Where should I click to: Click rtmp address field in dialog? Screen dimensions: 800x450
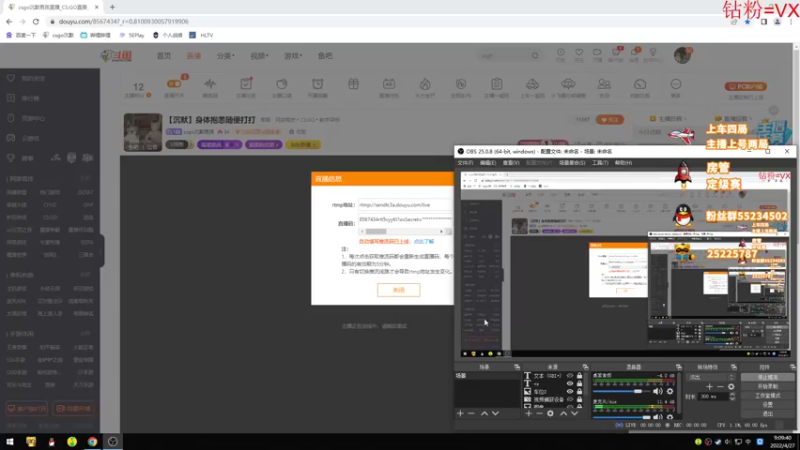(405, 205)
